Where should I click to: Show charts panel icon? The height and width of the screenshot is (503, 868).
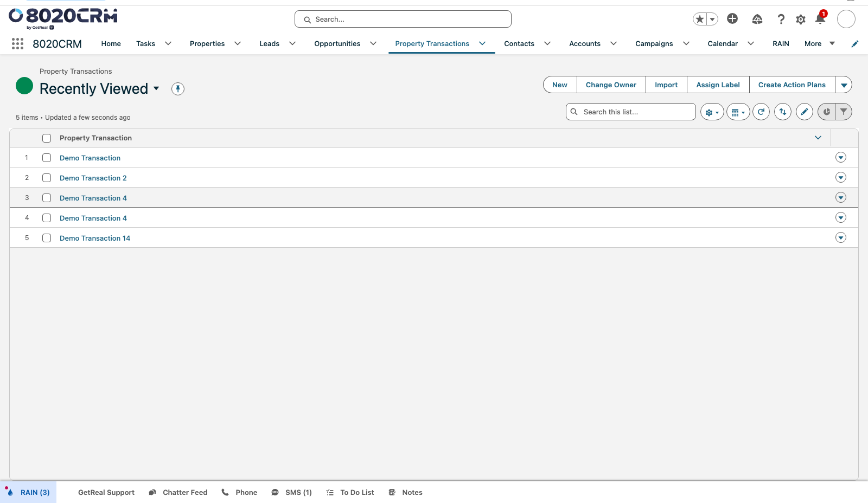pos(826,112)
